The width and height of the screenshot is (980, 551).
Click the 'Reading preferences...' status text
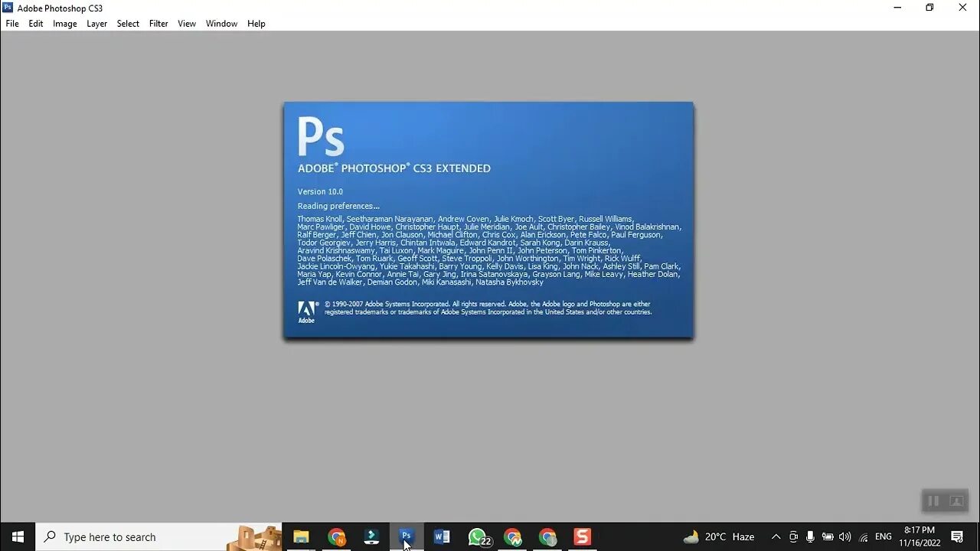(338, 206)
